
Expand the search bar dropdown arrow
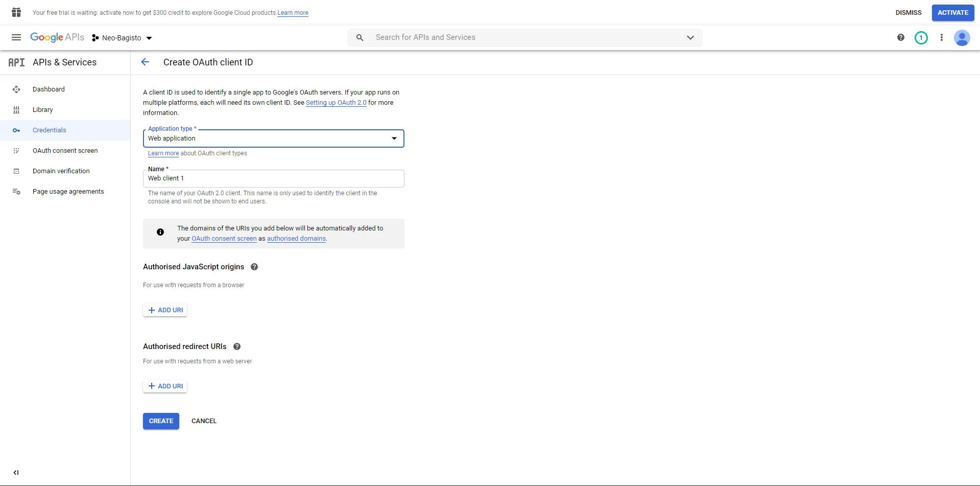[690, 37]
